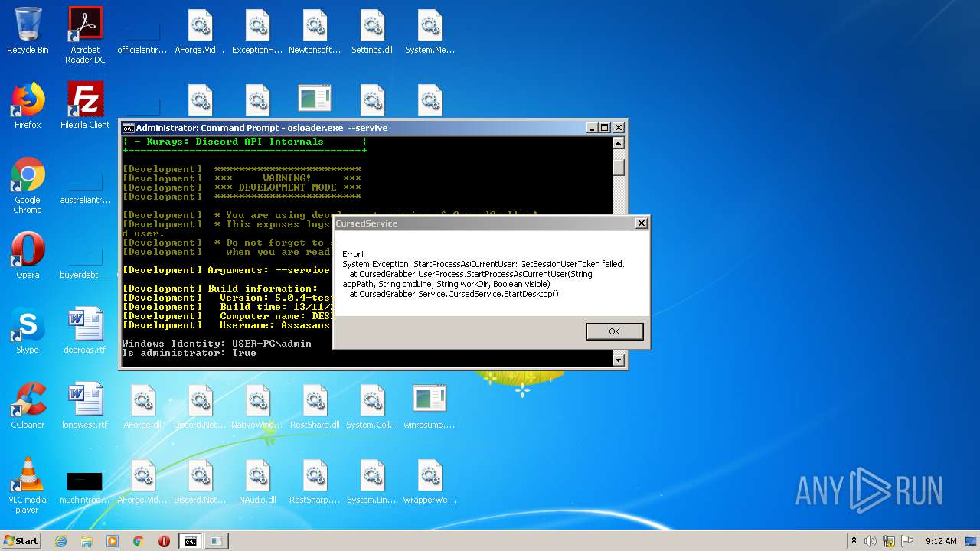Screen dimensions: 980x551
Task: Click the 'GetSessionUserToken failed' exception line
Action: [x=483, y=264]
